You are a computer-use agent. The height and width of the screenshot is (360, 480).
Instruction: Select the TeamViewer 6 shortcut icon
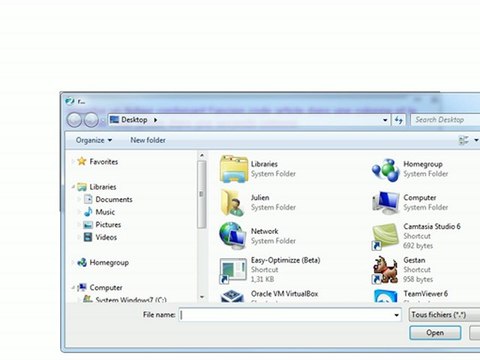pos(386,296)
